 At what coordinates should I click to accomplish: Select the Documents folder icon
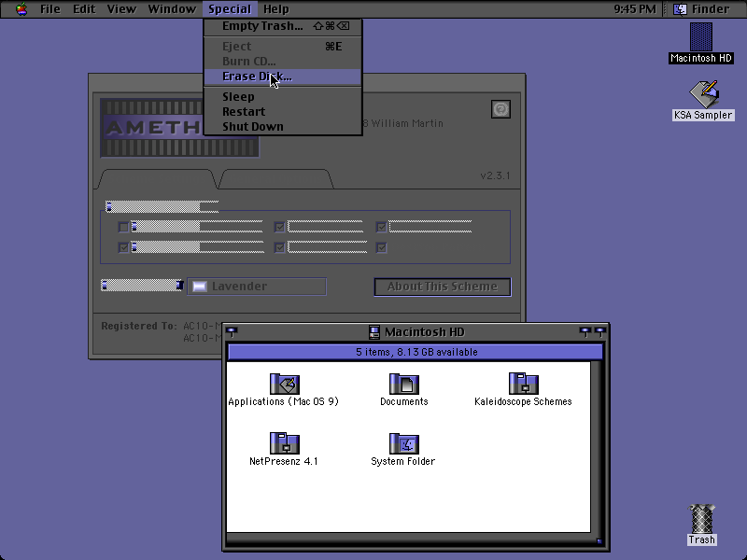404,384
